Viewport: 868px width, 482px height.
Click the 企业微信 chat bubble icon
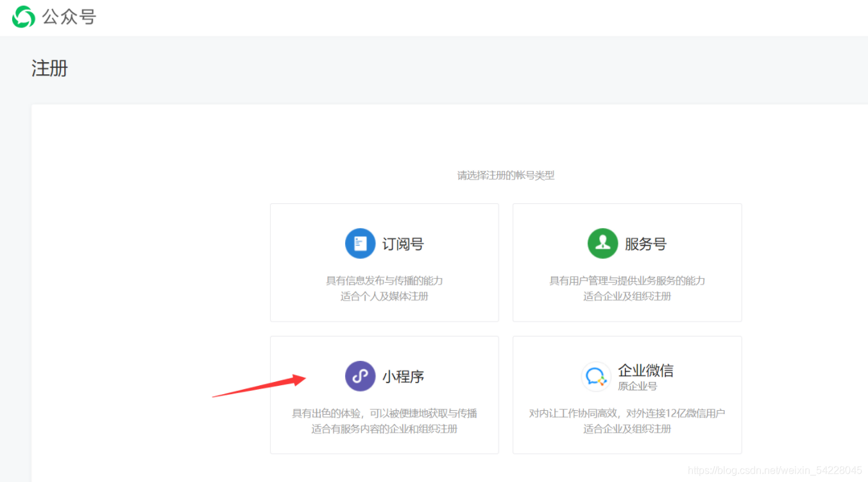[x=596, y=376]
